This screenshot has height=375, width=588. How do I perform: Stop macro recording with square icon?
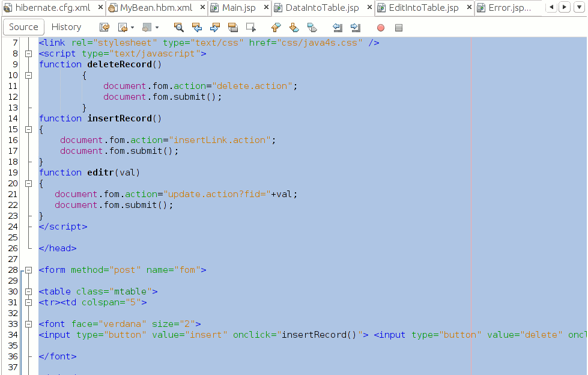coord(399,28)
